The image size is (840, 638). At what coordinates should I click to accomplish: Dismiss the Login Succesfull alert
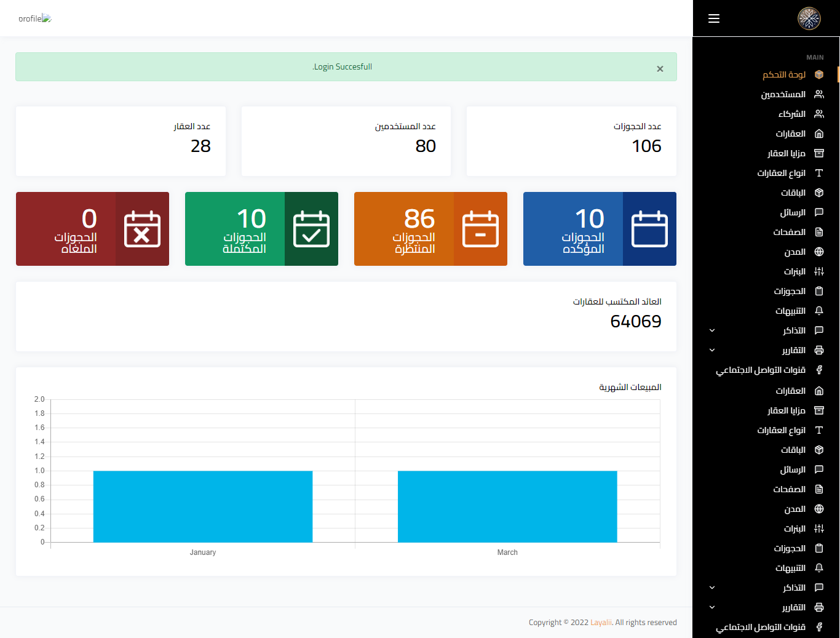[660, 69]
